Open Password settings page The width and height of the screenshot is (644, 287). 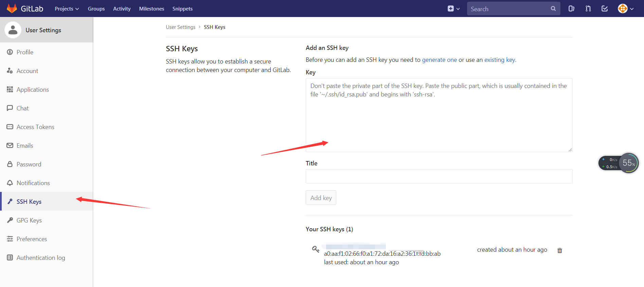coord(47,164)
